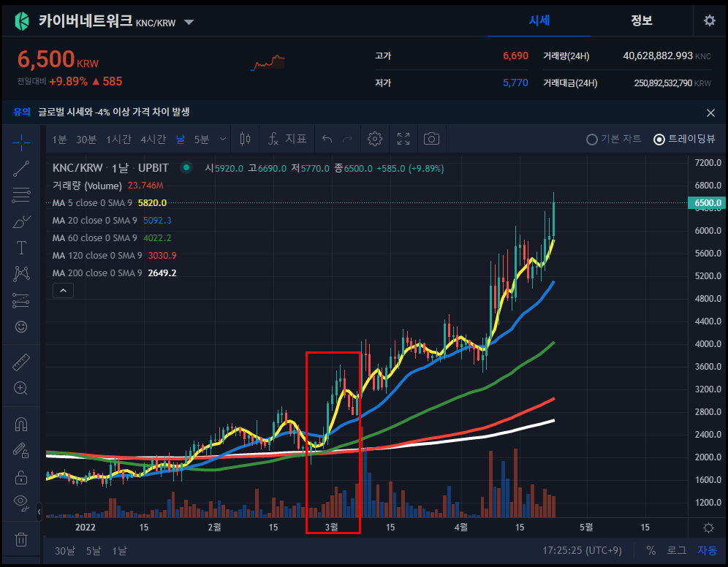Hide all drawings with eye icon
The height and width of the screenshot is (567, 728).
pyautogui.click(x=21, y=503)
